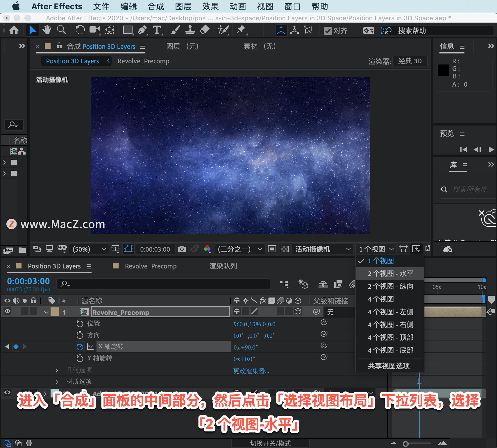Viewport: 497px width, 448px height.
Task: Select the Clone Stamp tool
Action: click(x=190, y=30)
